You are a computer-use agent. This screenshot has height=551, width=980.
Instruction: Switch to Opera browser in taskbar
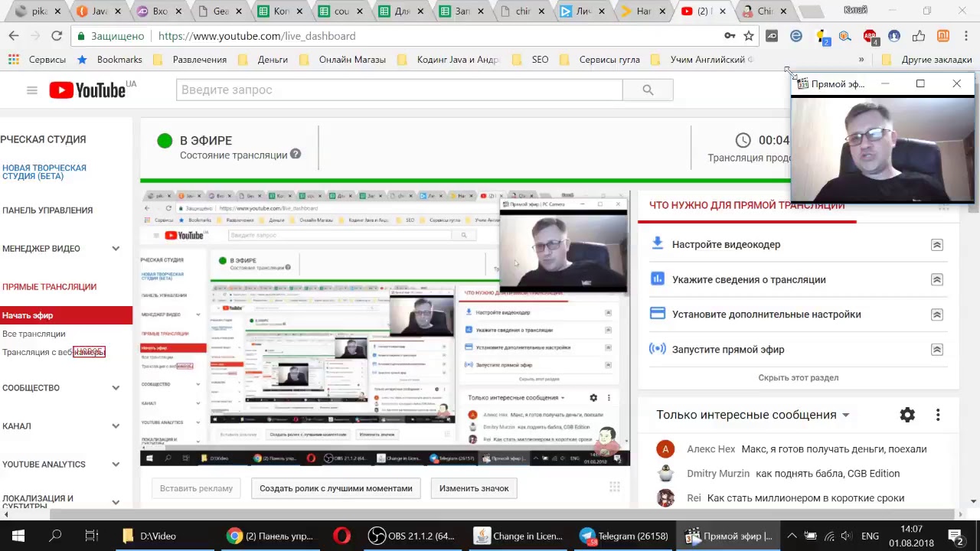pos(341,536)
